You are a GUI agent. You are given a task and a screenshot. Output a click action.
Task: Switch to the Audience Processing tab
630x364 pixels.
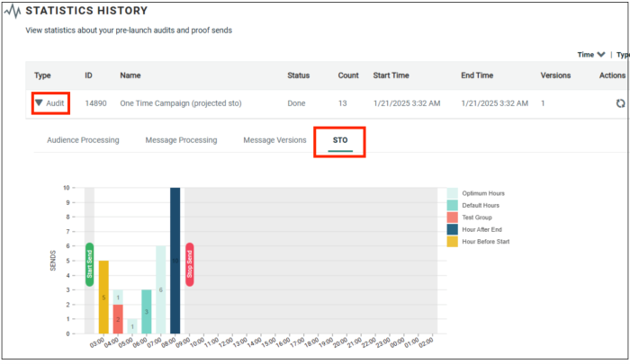point(82,140)
